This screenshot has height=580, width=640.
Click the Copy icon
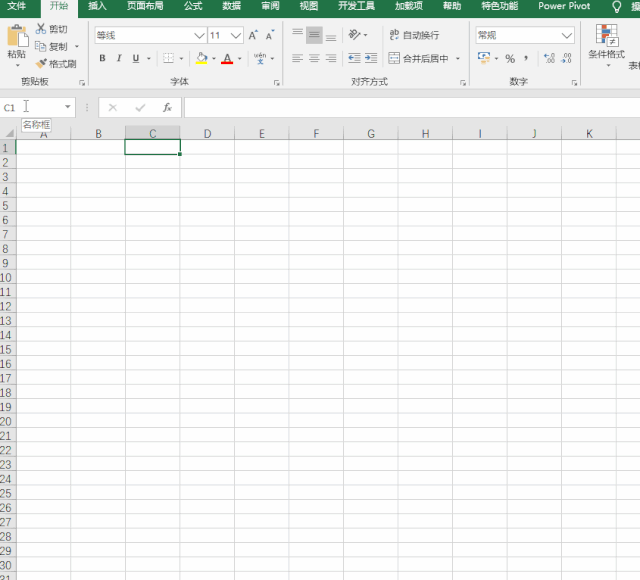pyautogui.click(x=40, y=46)
